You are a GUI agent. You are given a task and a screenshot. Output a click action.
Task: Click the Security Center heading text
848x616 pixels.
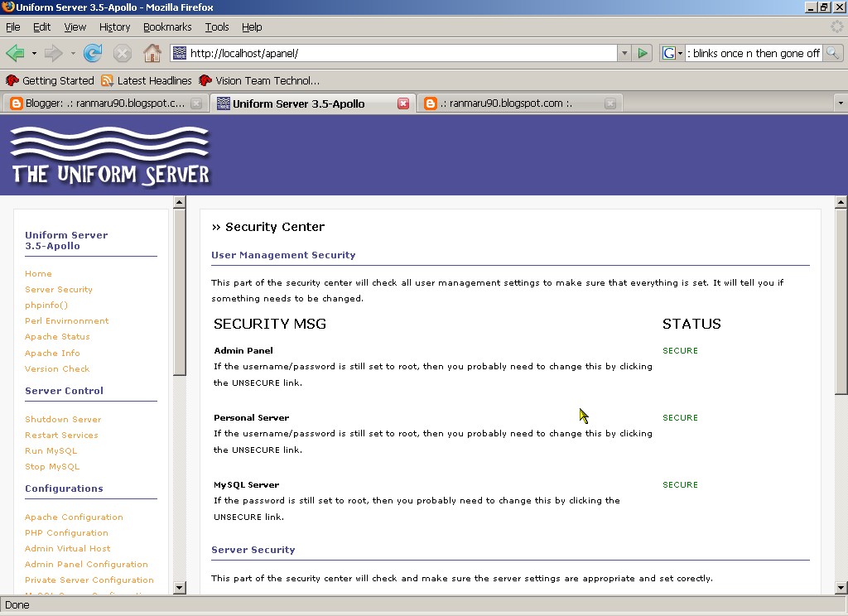(275, 227)
